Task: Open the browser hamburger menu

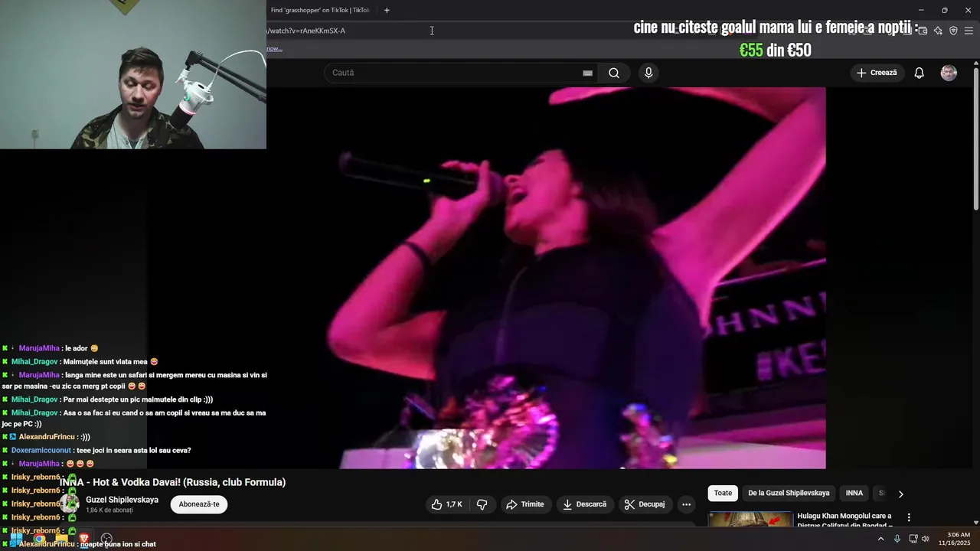Action: coord(969,31)
